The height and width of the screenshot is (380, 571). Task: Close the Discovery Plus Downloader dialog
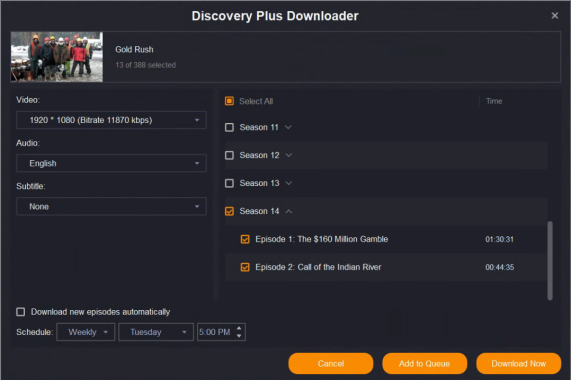click(554, 16)
